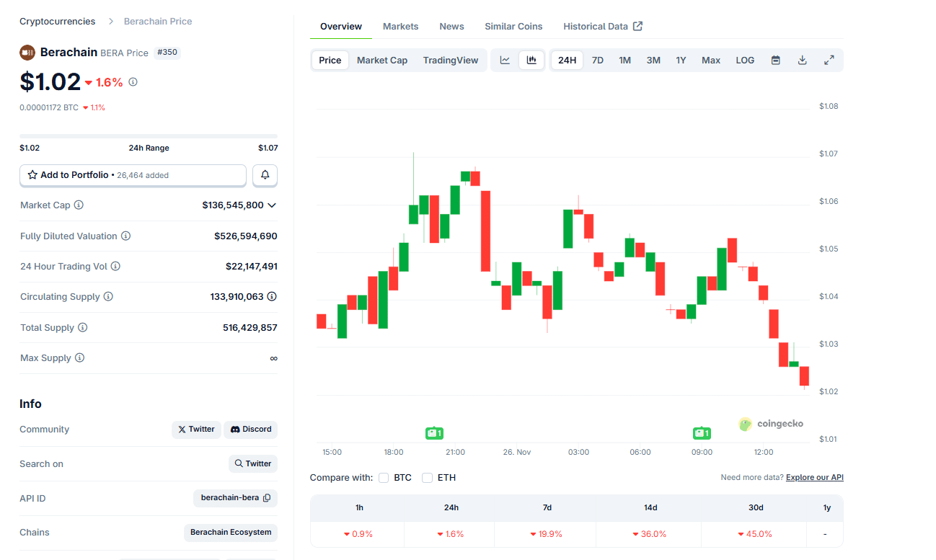Screen dimensions: 936x560
Task: Download the chart using the download icon
Action: [x=802, y=60]
